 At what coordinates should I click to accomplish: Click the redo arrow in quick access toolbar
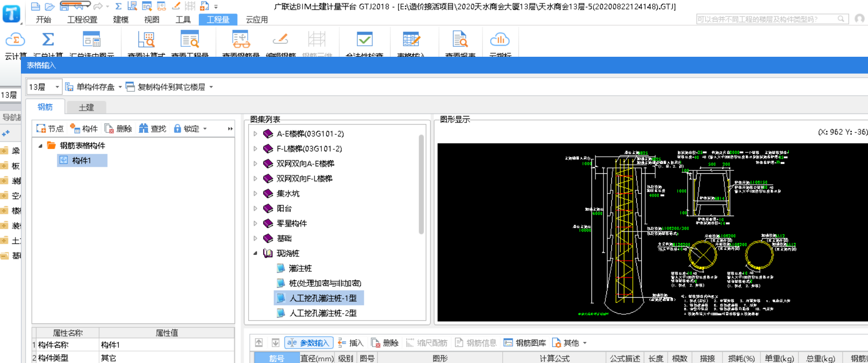point(98,6)
